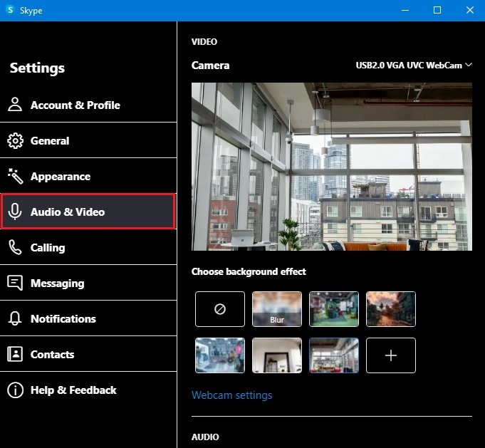The width and height of the screenshot is (485, 448).
Task: Choose the blurry bright store background thumbnail
Action: (x=220, y=355)
